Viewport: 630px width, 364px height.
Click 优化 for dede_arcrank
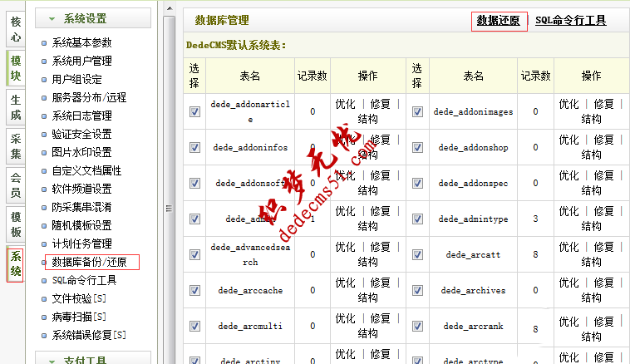tap(569, 322)
